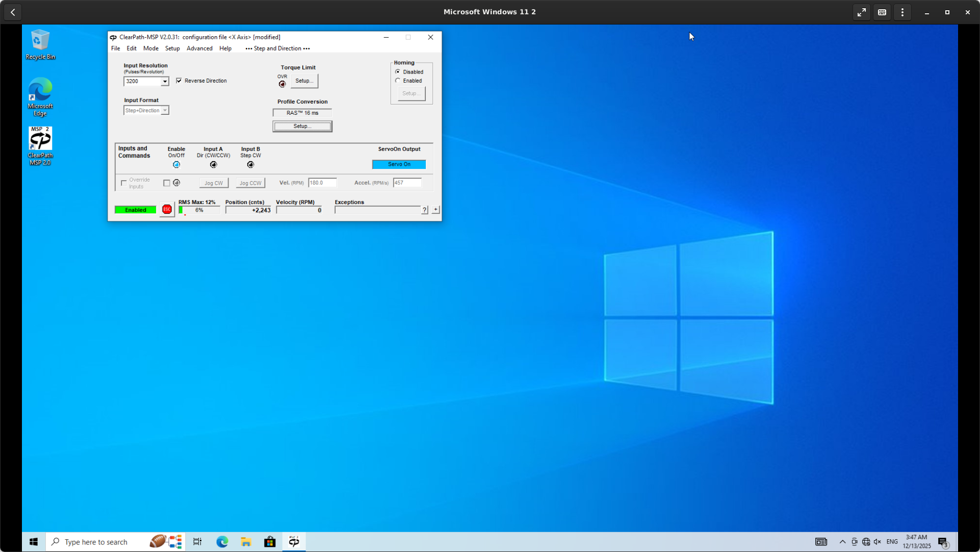Expand exceptions with the plus button

435,210
